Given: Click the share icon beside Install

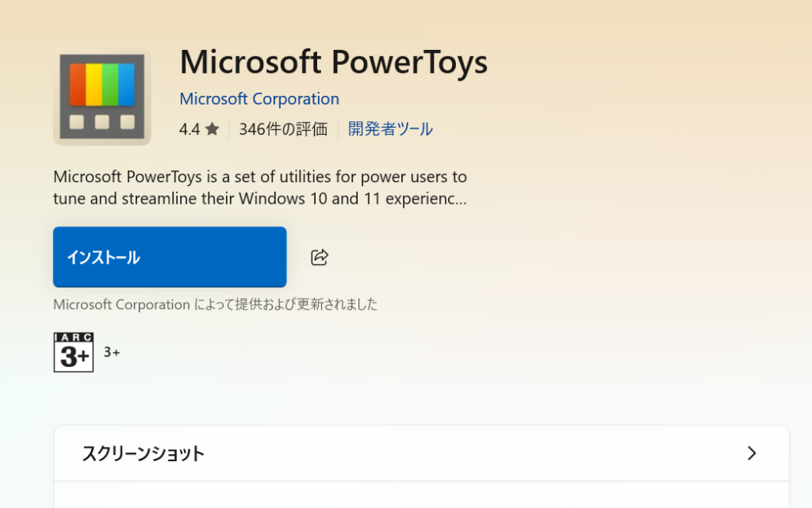Looking at the screenshot, I should [320, 257].
